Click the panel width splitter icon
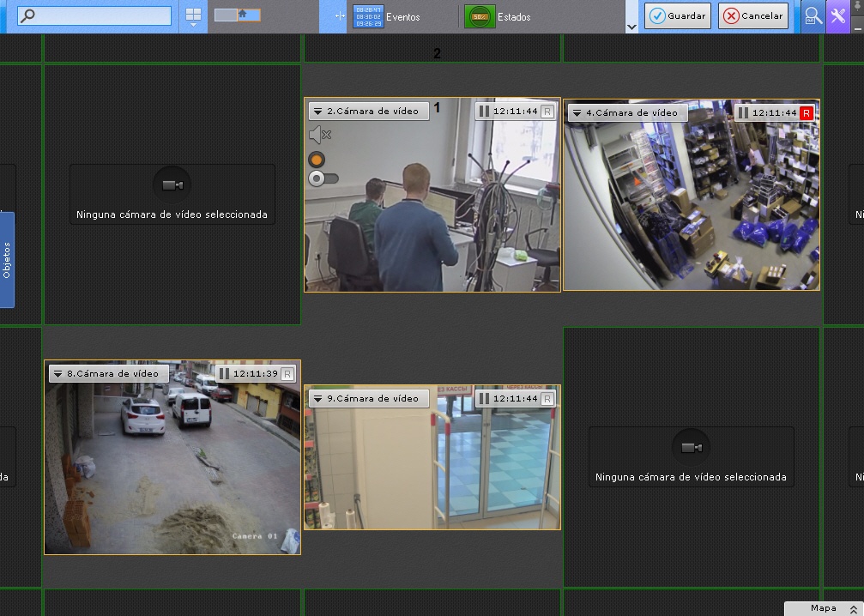The height and width of the screenshot is (616, 864). (x=340, y=16)
